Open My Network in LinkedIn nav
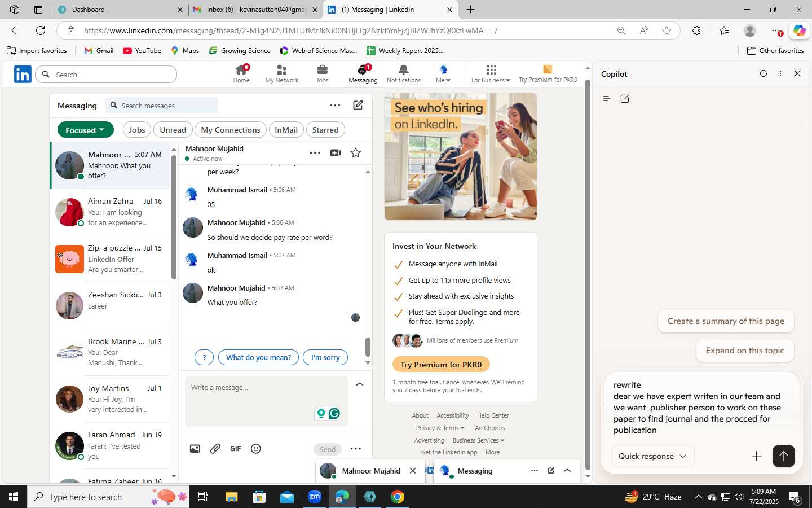812x508 pixels. (282, 74)
